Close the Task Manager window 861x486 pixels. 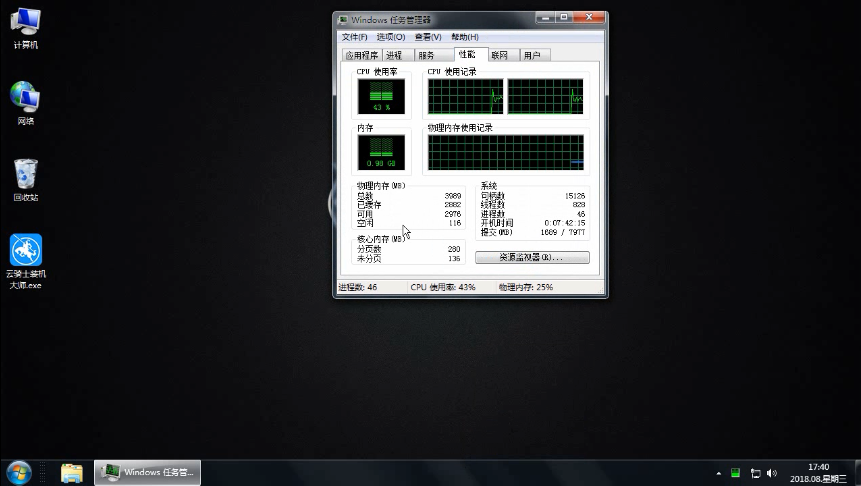589,18
